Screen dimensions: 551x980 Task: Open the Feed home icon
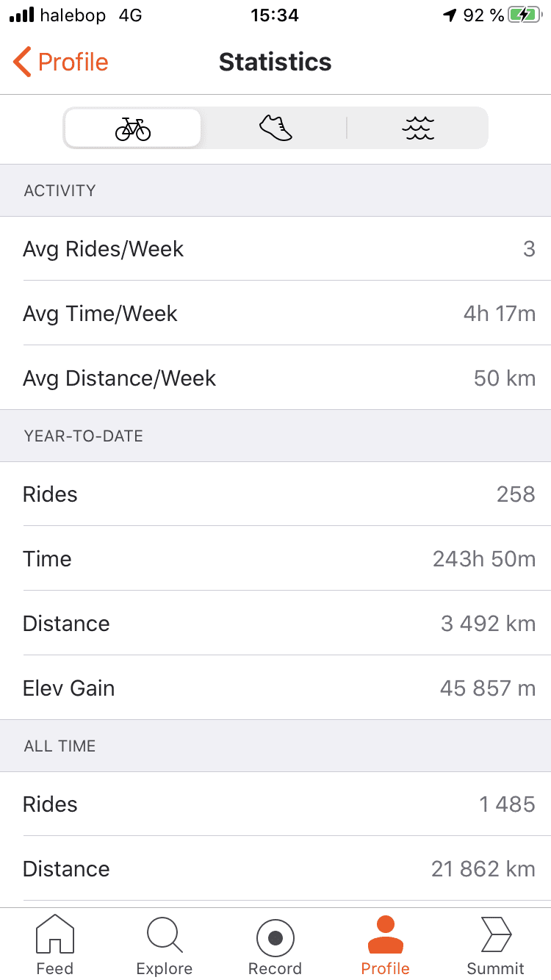coord(55,934)
